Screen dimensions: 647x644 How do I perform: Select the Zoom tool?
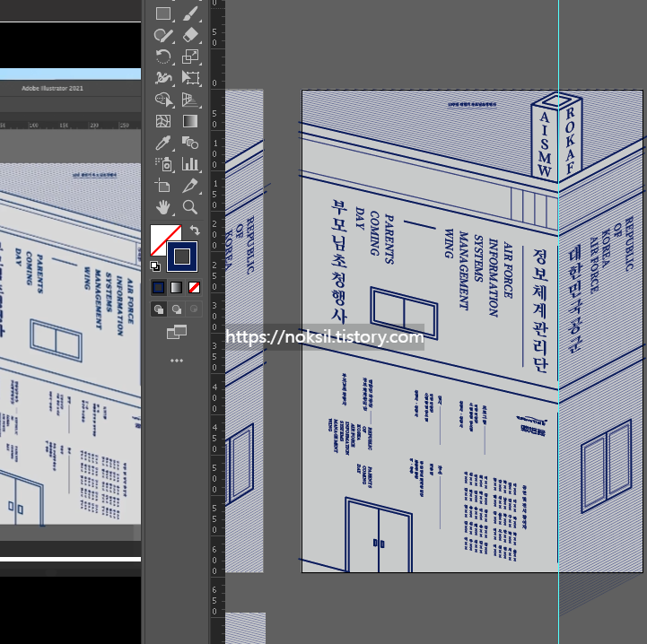[x=190, y=207]
